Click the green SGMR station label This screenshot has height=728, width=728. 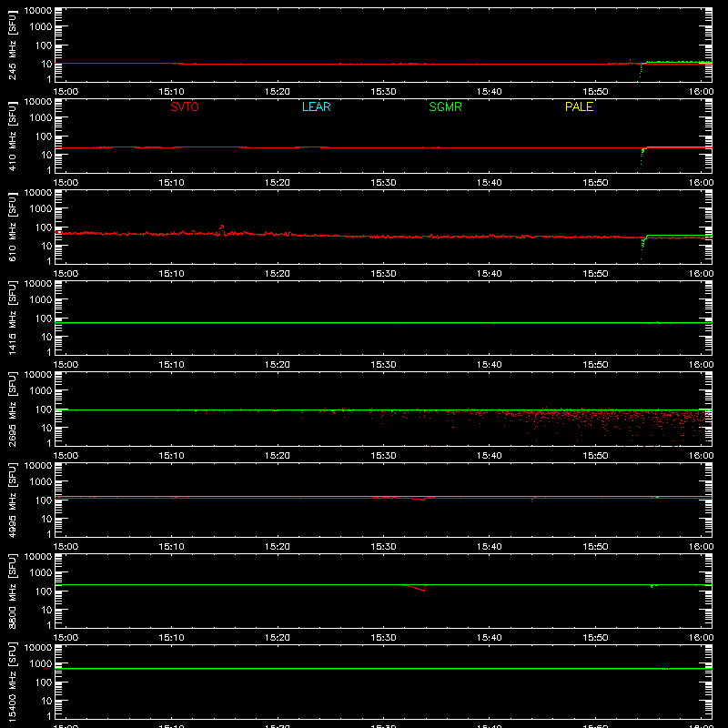pyautogui.click(x=445, y=106)
